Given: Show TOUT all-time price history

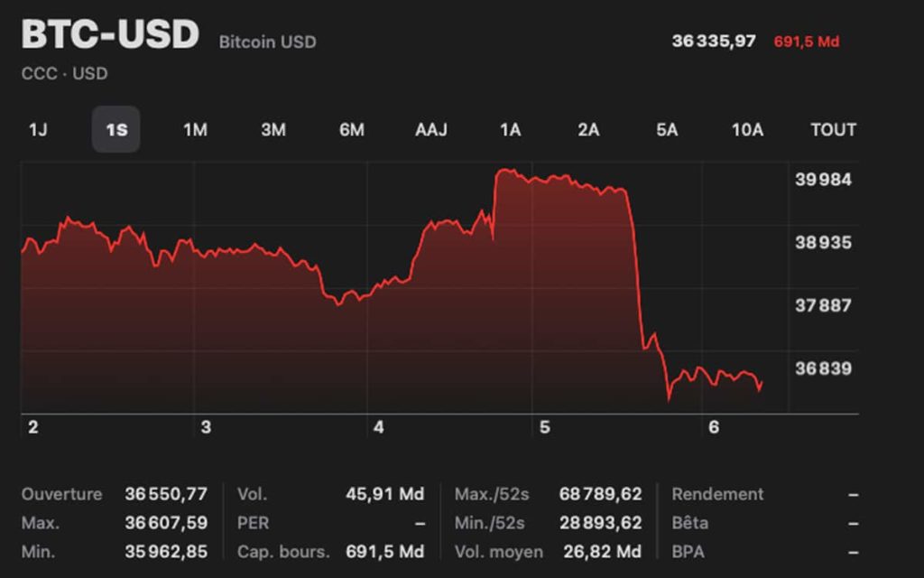Looking at the screenshot, I should click(x=833, y=130).
